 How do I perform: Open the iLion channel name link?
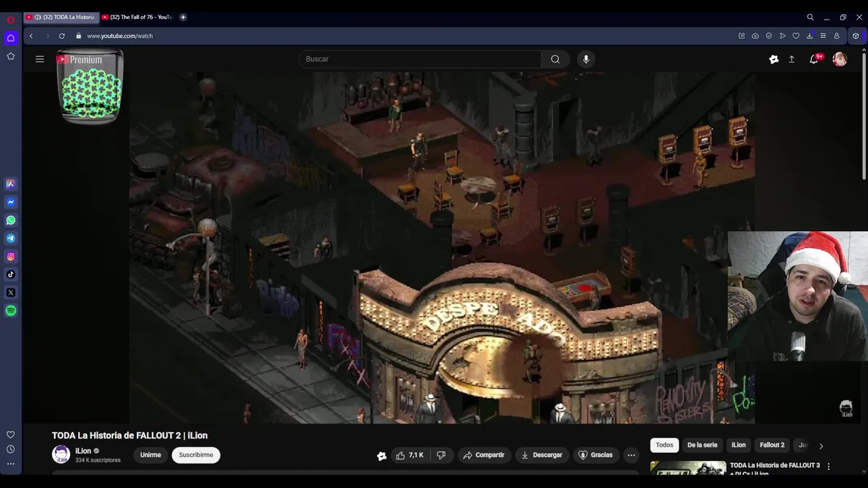coord(83,451)
